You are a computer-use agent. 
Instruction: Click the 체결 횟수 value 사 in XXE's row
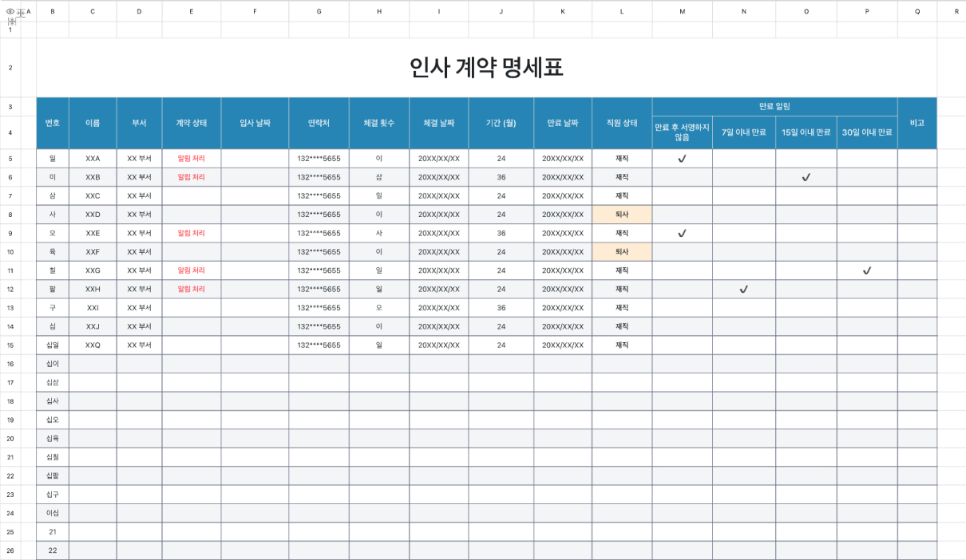tap(379, 233)
